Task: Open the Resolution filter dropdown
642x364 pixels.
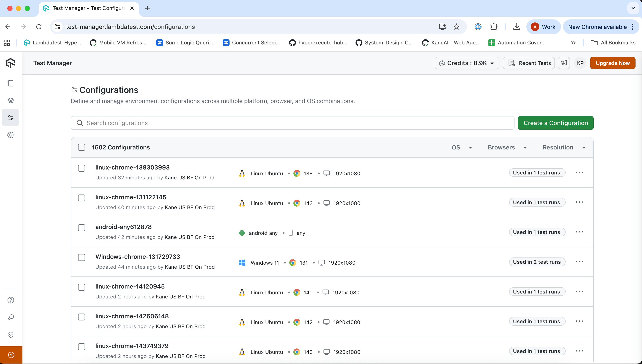Action: pyautogui.click(x=564, y=147)
